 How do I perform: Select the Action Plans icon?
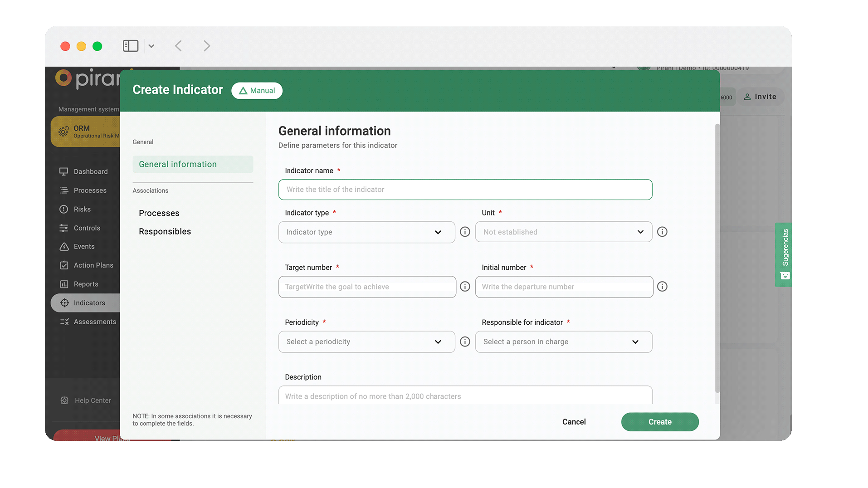coord(64,265)
